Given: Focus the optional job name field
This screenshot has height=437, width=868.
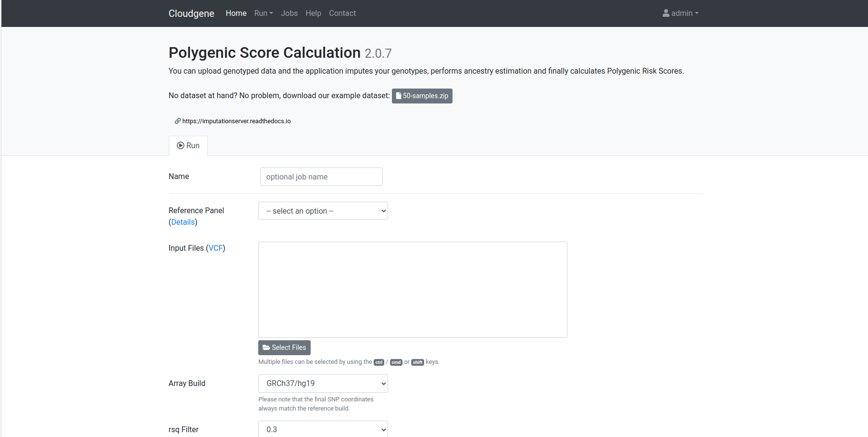Looking at the screenshot, I should [x=321, y=177].
